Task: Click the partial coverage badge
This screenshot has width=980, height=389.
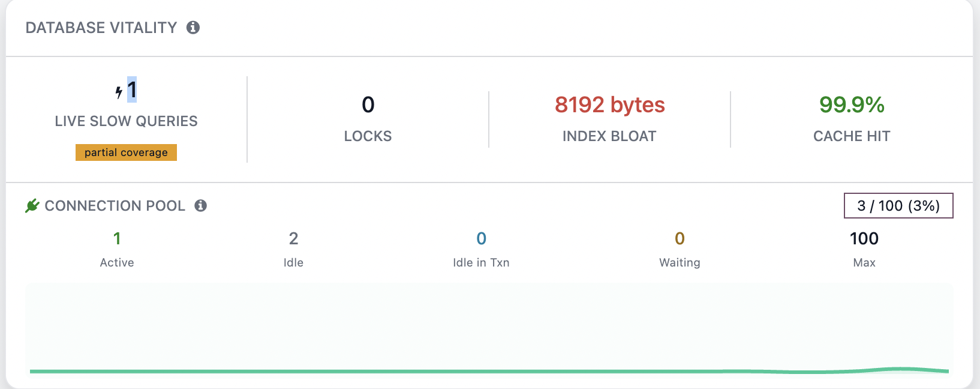Action: pyautogui.click(x=126, y=152)
